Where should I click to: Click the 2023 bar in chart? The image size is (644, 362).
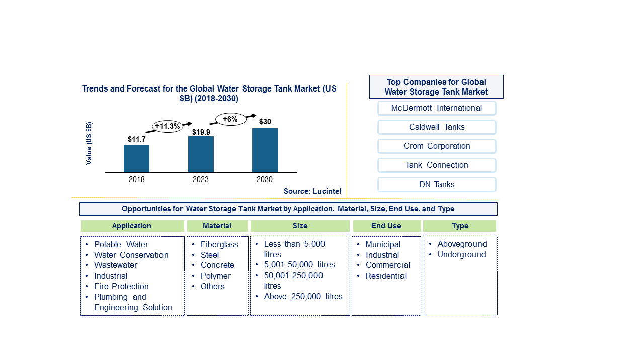[201, 154]
